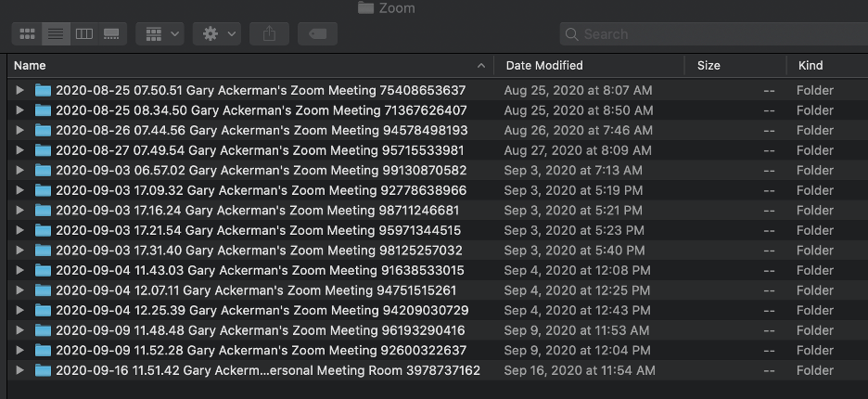Screen dimensions: 868x399
Task: Select row 2020-09-03 06.57.02 Gary Ackerman's Zoom Meeting
Action: pos(438,170)
